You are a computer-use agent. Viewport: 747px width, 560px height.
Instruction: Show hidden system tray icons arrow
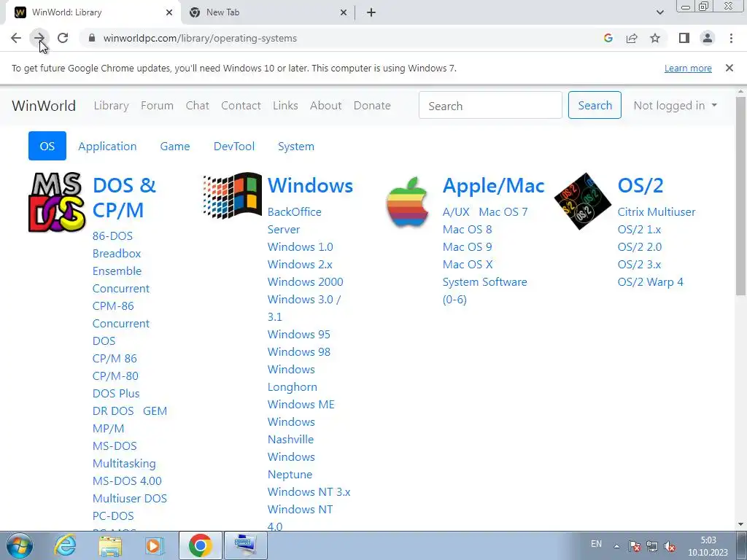(x=616, y=546)
